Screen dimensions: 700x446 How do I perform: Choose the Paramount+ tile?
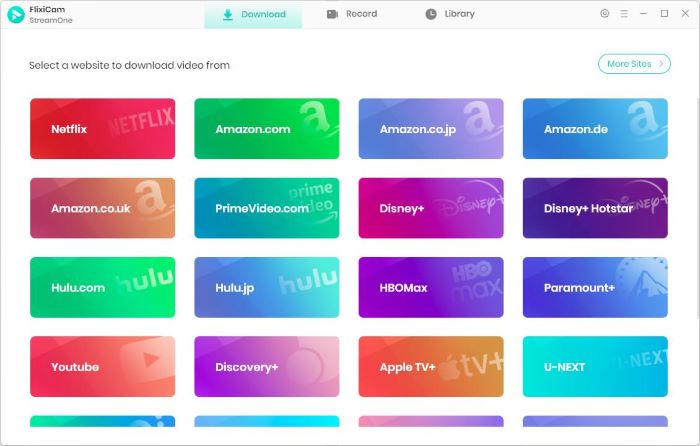point(595,288)
